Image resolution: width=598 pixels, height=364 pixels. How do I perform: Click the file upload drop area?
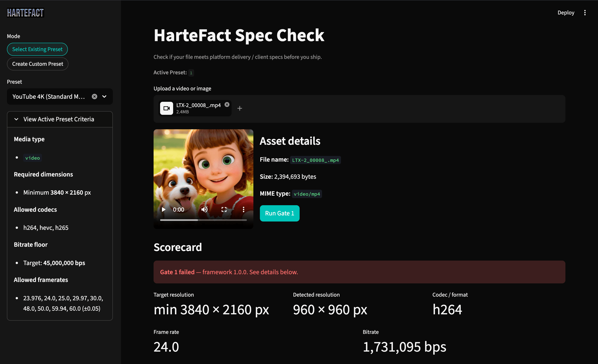(x=359, y=109)
